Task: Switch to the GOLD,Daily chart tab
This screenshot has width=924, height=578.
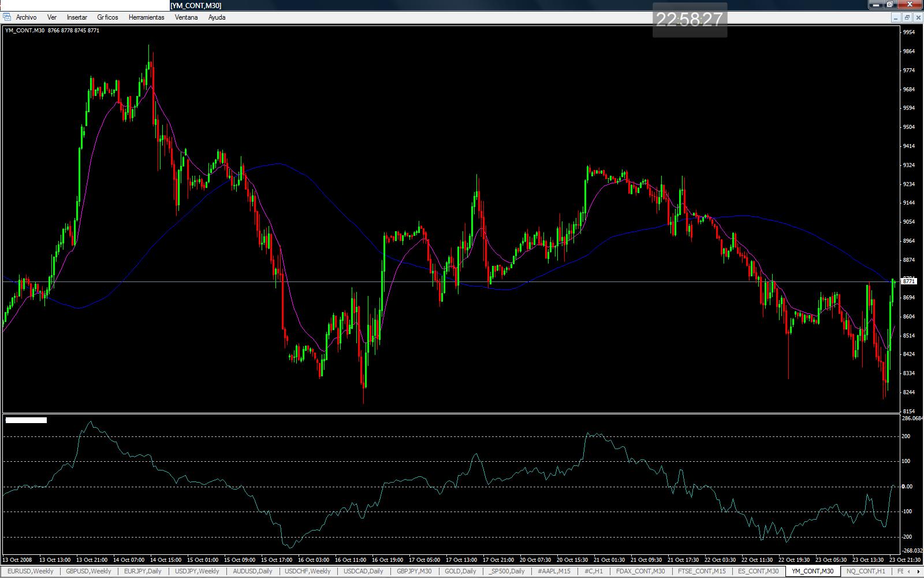Action: 460,571
